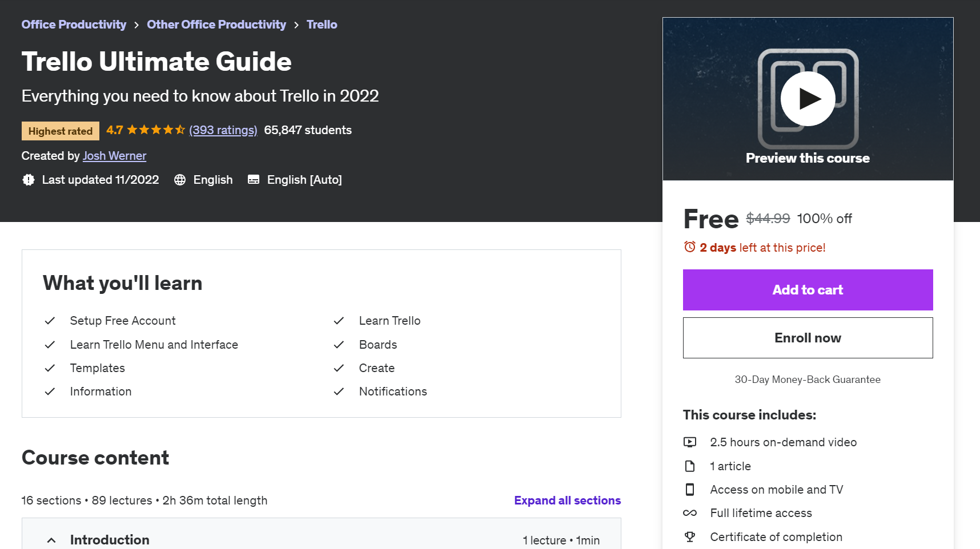Click the lifetime access infinity icon
The height and width of the screenshot is (549, 980).
click(x=690, y=512)
